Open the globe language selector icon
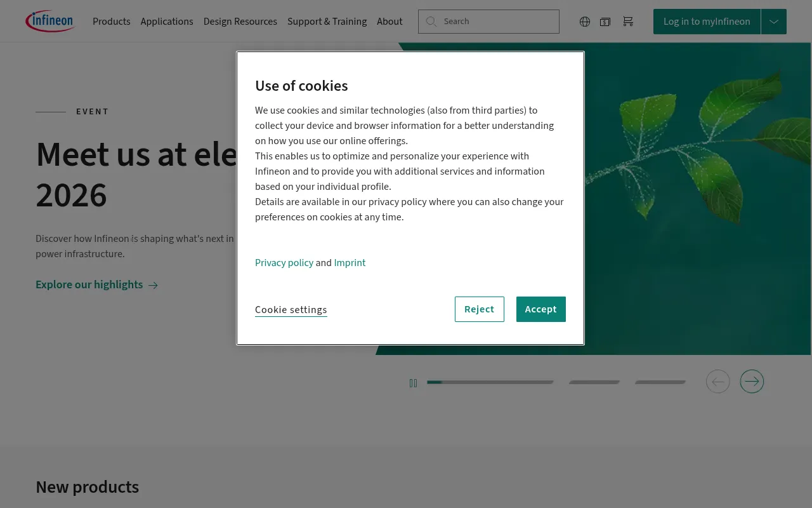Screen dimensions: 812x508 tap(585, 22)
